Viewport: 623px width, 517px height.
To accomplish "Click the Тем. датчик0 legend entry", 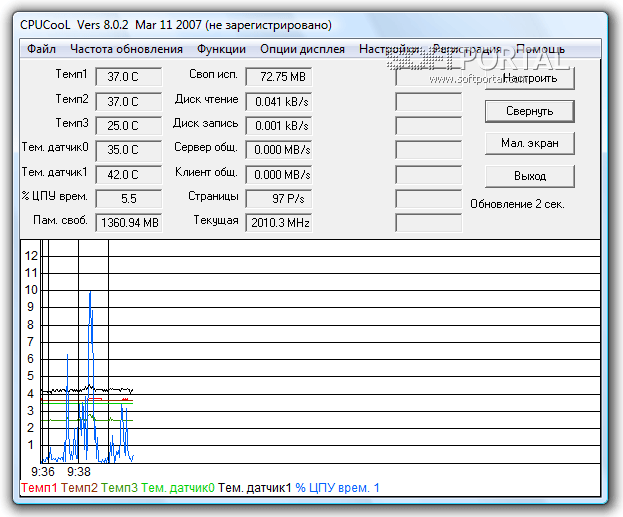I will tap(178, 488).
